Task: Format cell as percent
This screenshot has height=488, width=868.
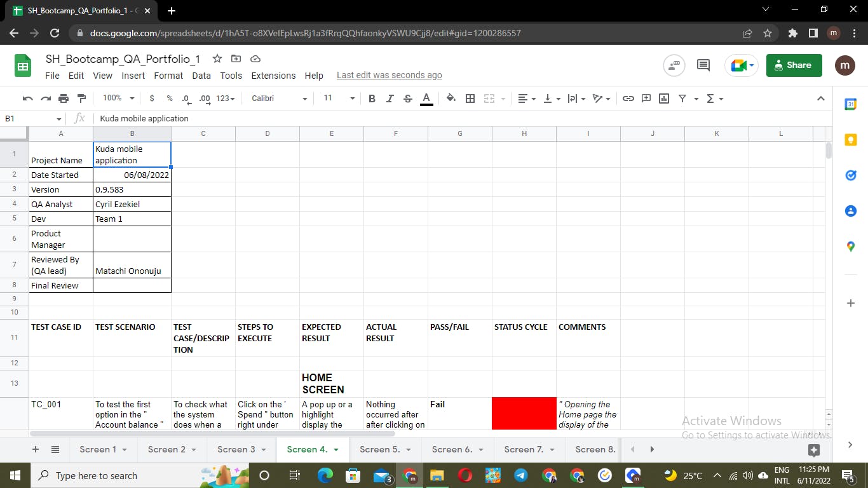Action: (x=170, y=98)
